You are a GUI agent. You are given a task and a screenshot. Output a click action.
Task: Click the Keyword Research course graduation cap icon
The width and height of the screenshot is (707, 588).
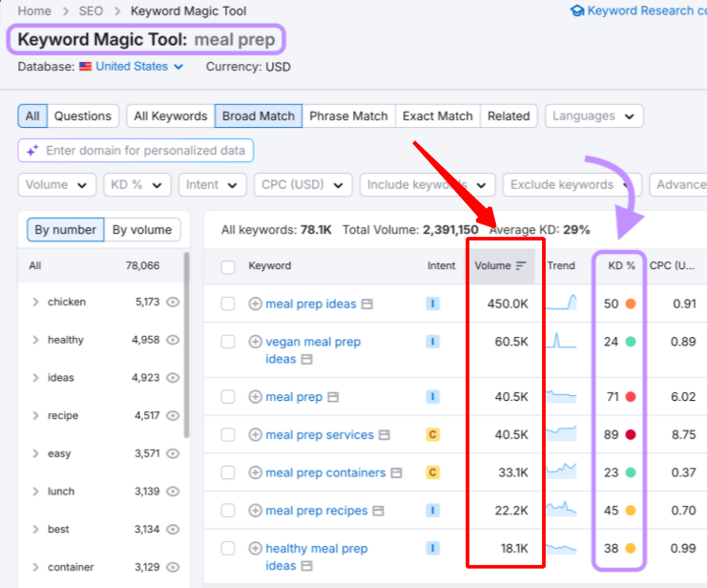[x=577, y=10]
